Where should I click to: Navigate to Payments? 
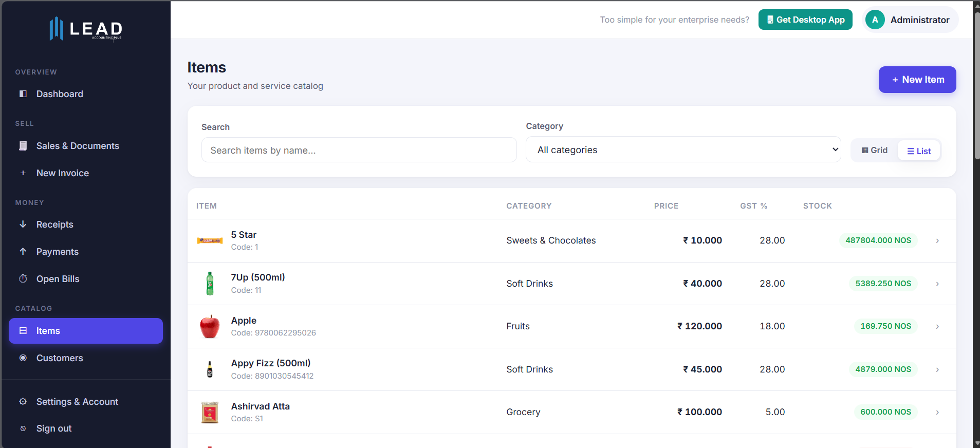[x=86, y=252]
